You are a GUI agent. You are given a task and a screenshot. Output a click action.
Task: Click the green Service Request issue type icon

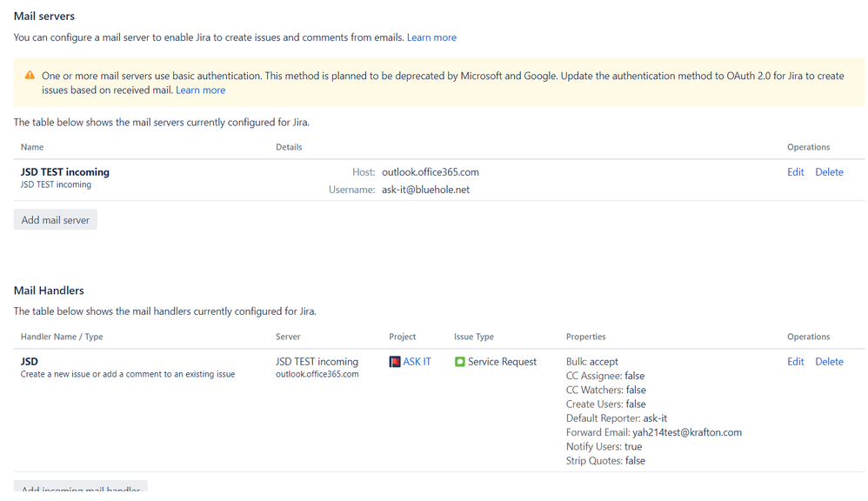[x=459, y=362]
